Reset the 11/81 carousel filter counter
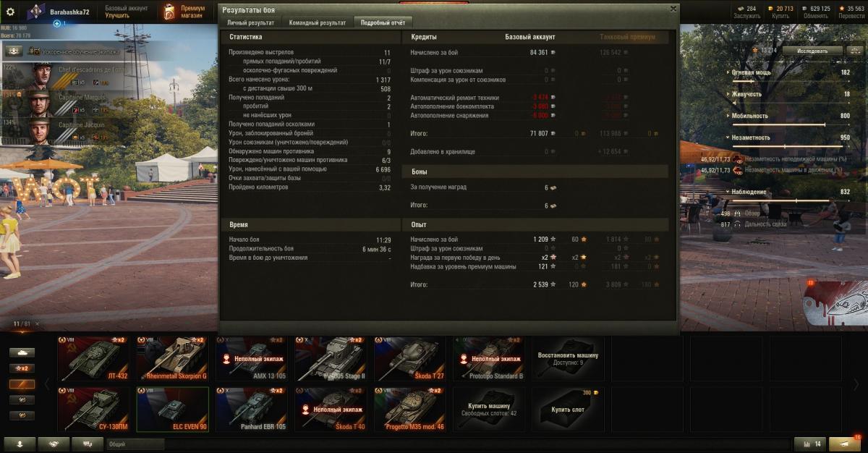The width and height of the screenshot is (868, 453). pyautogui.click(x=38, y=323)
